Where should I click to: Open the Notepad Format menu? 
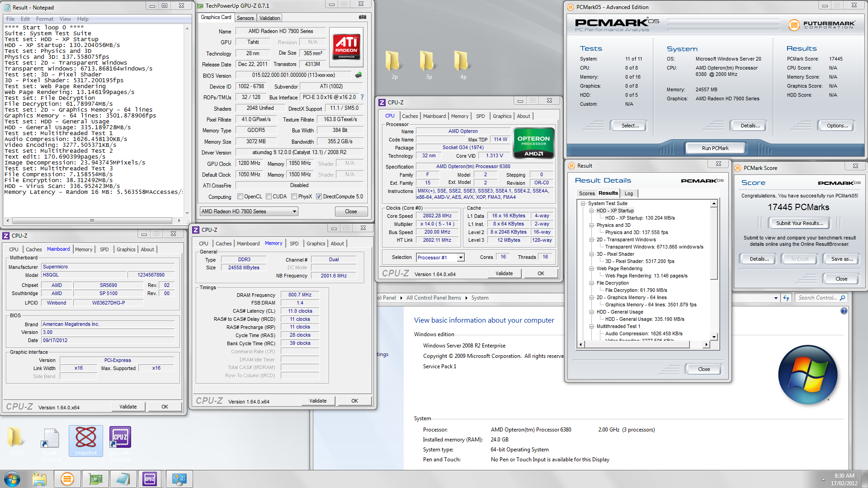tap(44, 19)
